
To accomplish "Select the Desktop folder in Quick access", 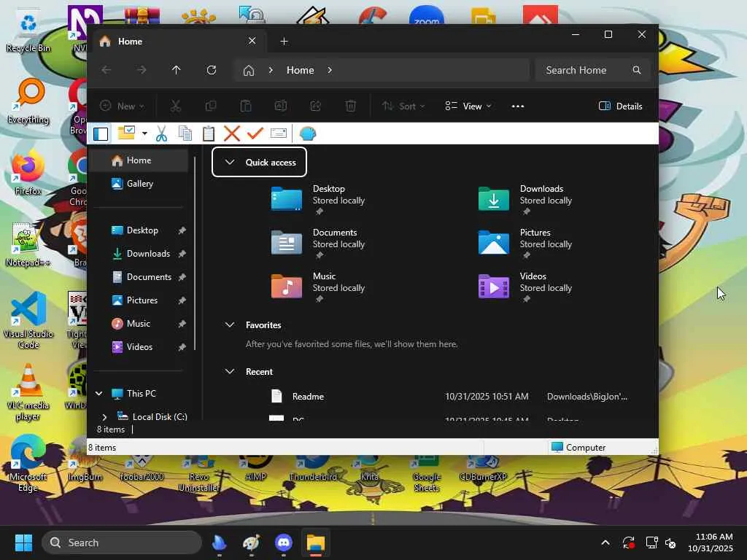I will point(320,200).
